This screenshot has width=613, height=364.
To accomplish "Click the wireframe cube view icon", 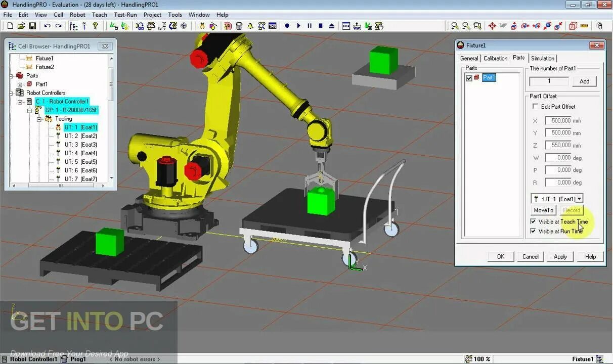I will [x=573, y=26].
